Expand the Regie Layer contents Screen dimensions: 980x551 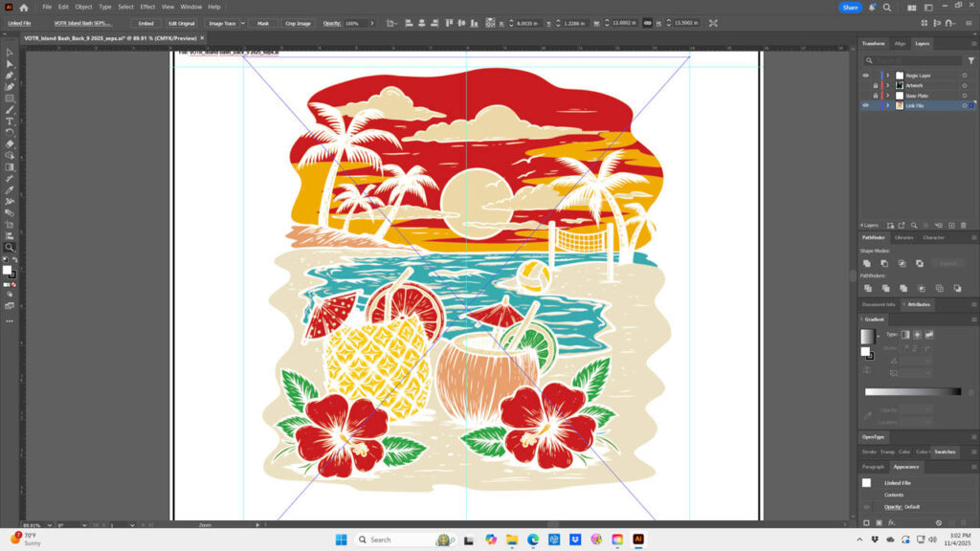pyautogui.click(x=888, y=76)
